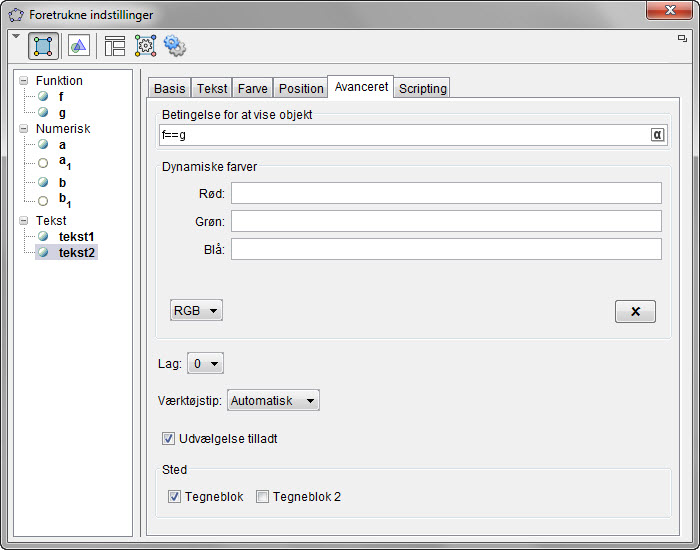Viewport: 700px width, 550px height.
Task: Enable the Tegneblok 2 checkbox
Action: tap(262, 496)
